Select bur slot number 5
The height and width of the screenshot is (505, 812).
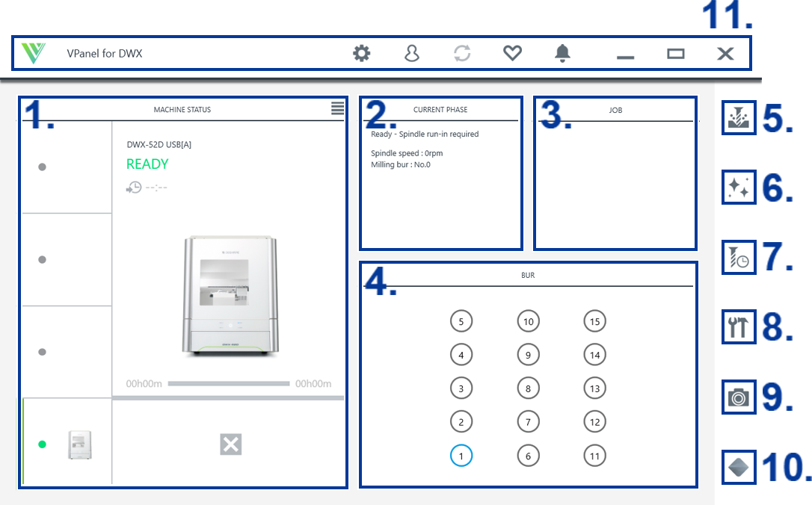(461, 321)
